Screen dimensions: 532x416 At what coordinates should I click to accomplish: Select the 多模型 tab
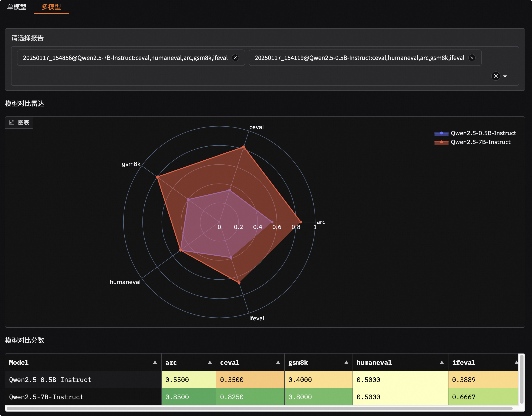(51, 7)
